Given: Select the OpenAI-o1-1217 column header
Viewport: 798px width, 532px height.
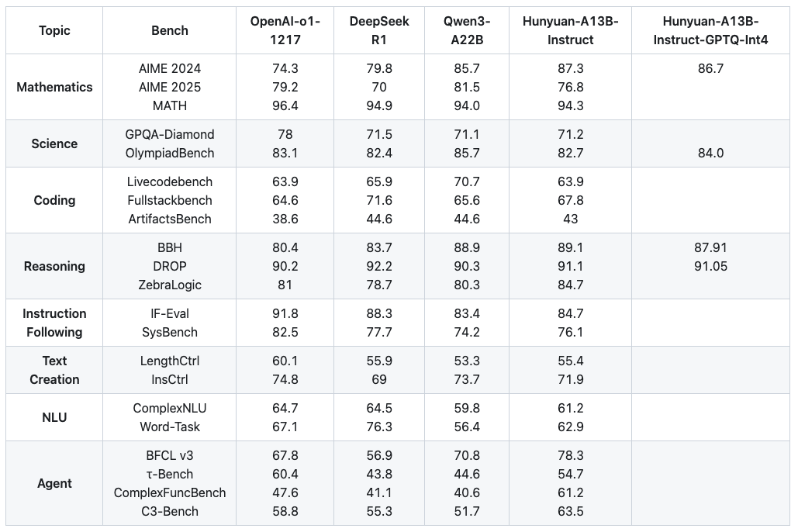Looking at the screenshot, I should (285, 31).
